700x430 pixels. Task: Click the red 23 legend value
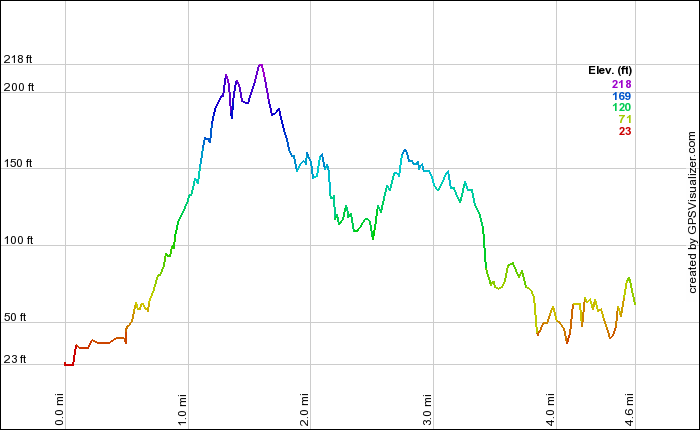point(625,131)
